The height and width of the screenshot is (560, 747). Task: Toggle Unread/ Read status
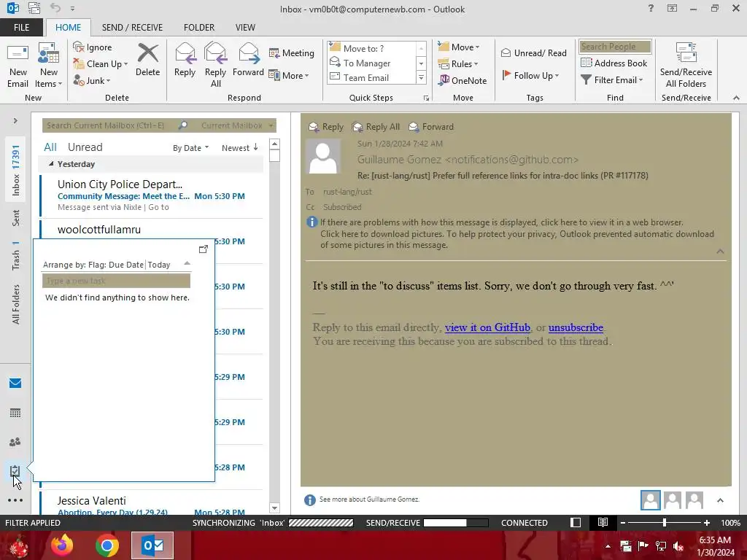(x=533, y=52)
